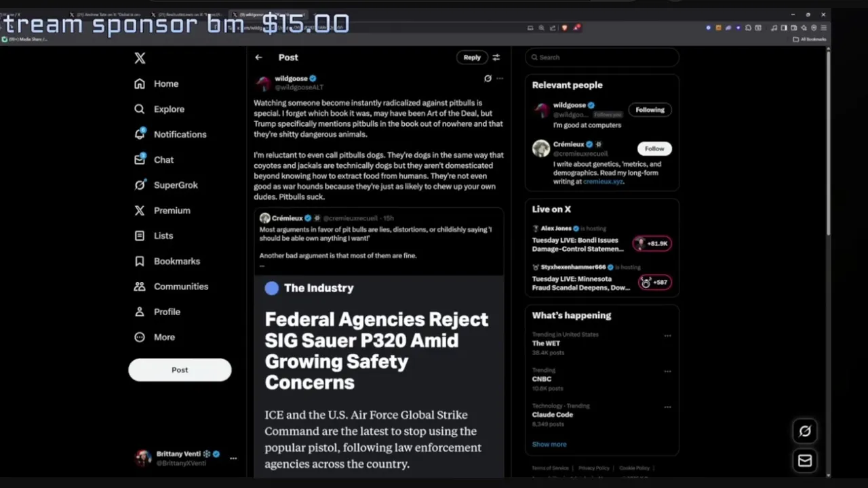Open the trending topic The WET
The width and height of the screenshot is (868, 488).
pos(546,344)
